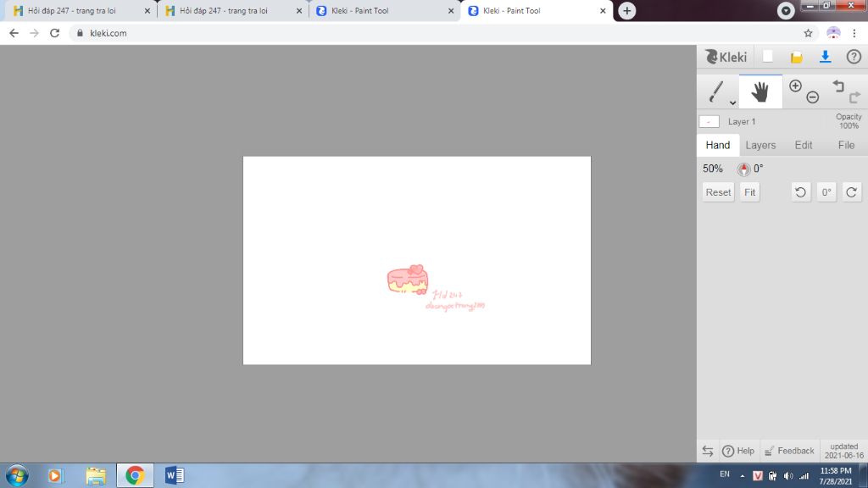
Task: Redo the last action
Action: click(x=854, y=97)
